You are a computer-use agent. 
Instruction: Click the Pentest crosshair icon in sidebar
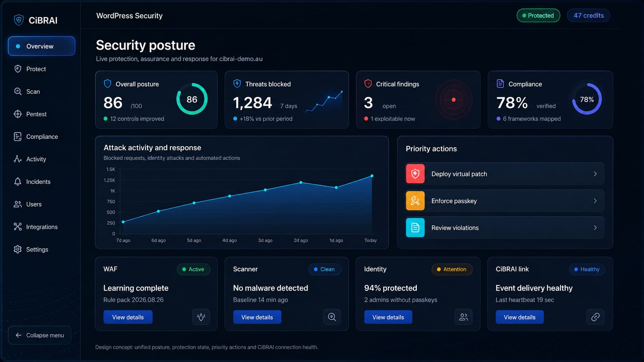(x=18, y=114)
